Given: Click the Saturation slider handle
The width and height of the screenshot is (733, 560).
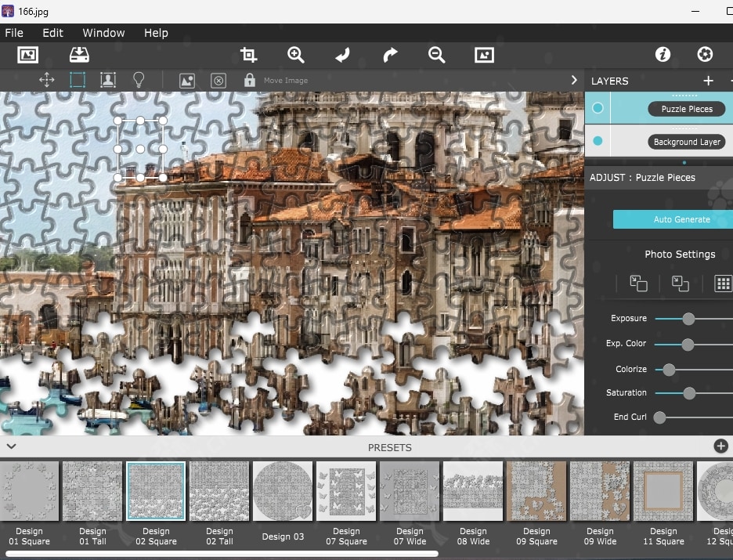Looking at the screenshot, I should pos(689,393).
